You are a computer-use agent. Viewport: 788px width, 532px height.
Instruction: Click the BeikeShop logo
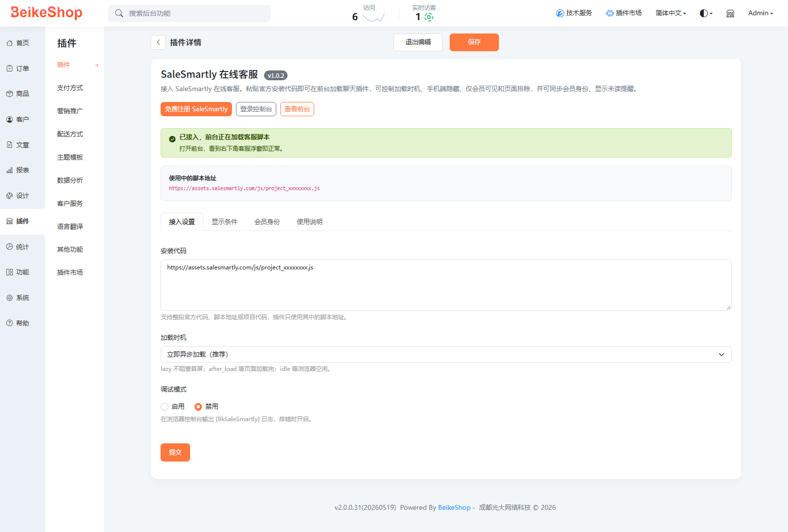pyautogui.click(x=46, y=13)
